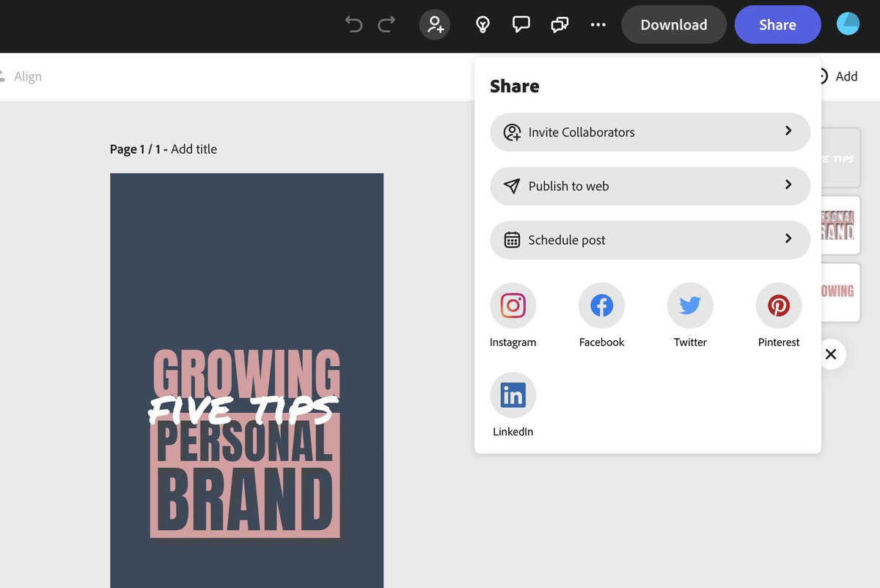The height and width of the screenshot is (588, 880).
Task: Click the Undo arrow icon
Action: coord(353,24)
